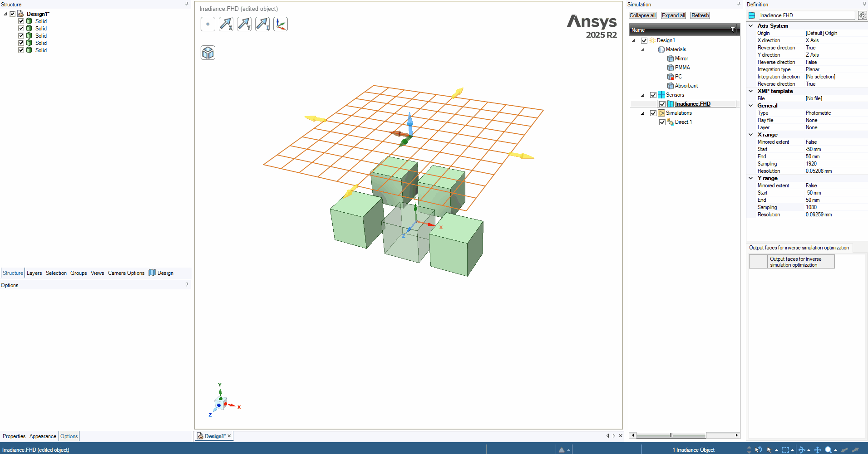Pin the Simulation panel
Viewport: 868px width, 454px height.
739,4
